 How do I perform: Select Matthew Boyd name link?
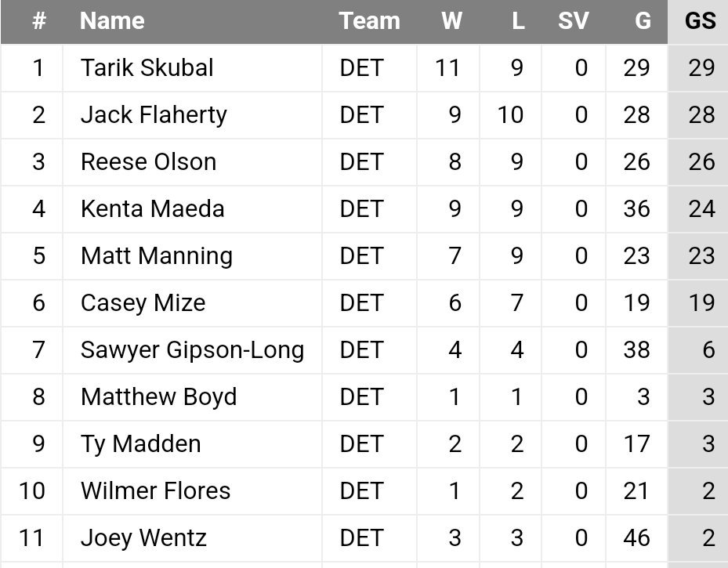(158, 397)
